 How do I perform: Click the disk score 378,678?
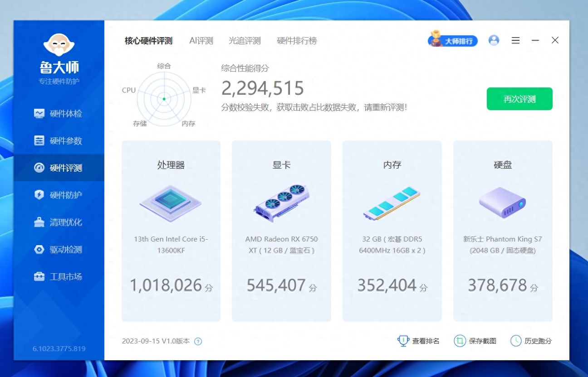point(497,285)
